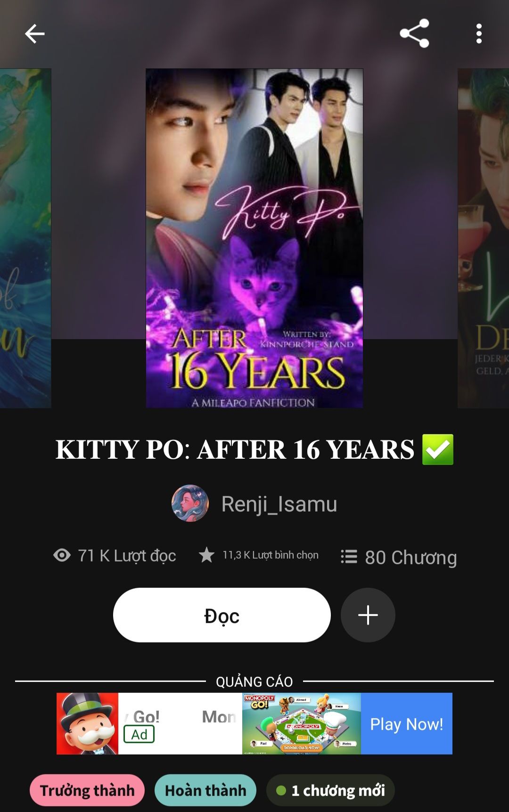The image size is (509, 812).
Task: Select the Trưởng thành tag
Action: [x=87, y=790]
